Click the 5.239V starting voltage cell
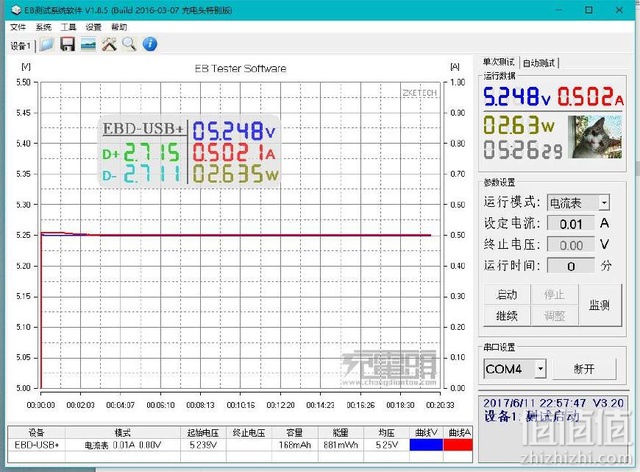Viewport: 640px width, 472px height. [203, 445]
